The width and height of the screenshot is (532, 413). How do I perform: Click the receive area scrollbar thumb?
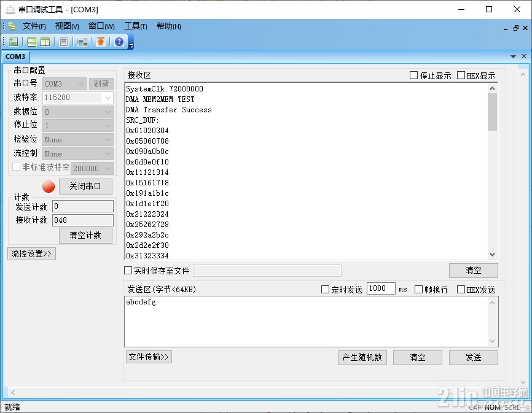tap(492, 112)
